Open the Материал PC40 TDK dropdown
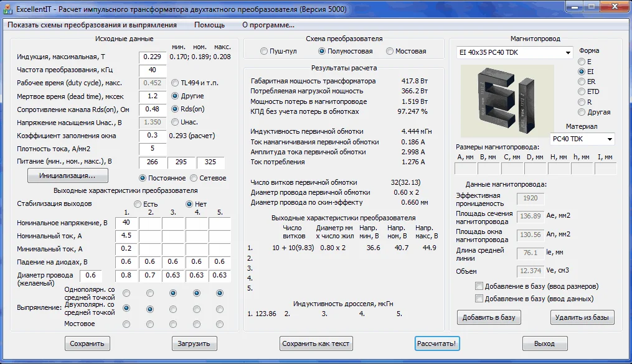The image size is (632, 364). pyautogui.click(x=610, y=139)
